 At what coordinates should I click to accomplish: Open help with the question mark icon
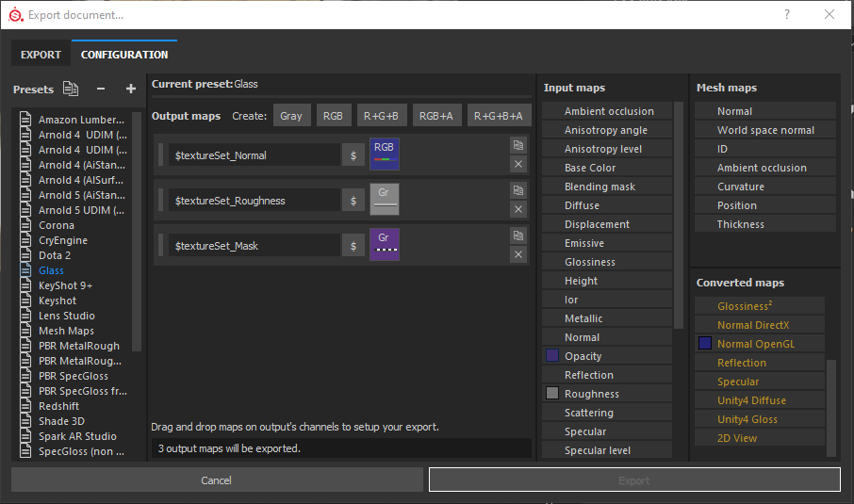pos(787,15)
